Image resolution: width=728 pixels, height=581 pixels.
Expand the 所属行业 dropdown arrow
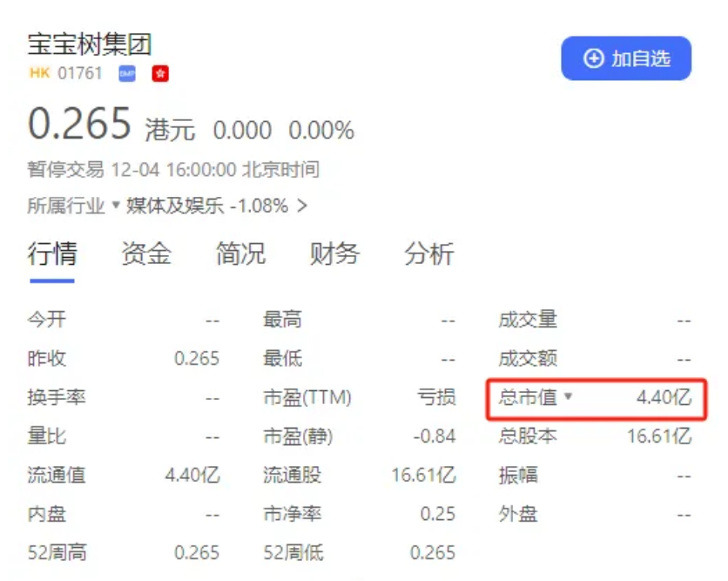coord(115,206)
